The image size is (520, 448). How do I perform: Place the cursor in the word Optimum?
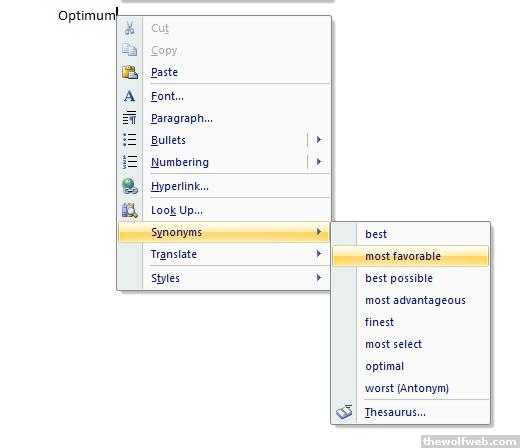pos(86,16)
